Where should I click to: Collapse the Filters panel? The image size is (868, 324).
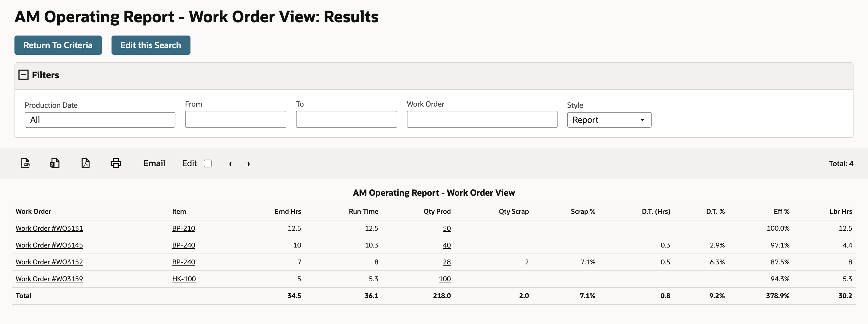pyautogui.click(x=23, y=75)
